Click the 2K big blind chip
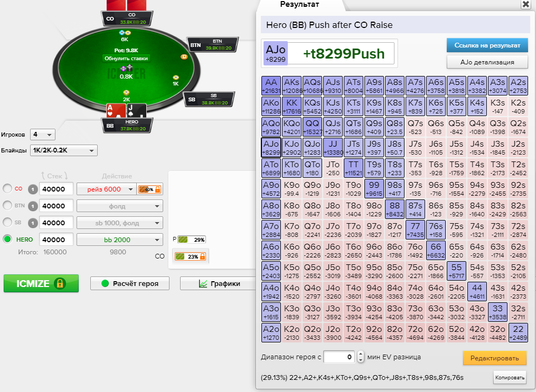The image size is (536, 392). tap(126, 92)
